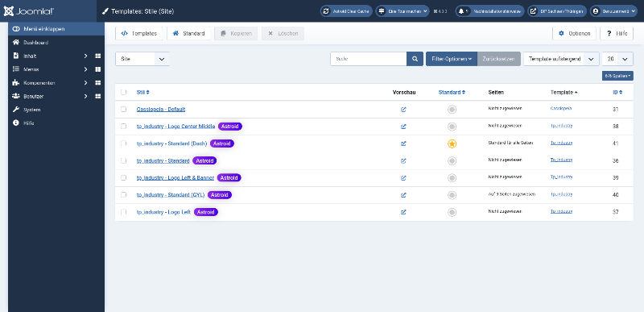Select checkbox for Standard (Dach) style
The height and width of the screenshot is (312, 644).
[x=123, y=144]
